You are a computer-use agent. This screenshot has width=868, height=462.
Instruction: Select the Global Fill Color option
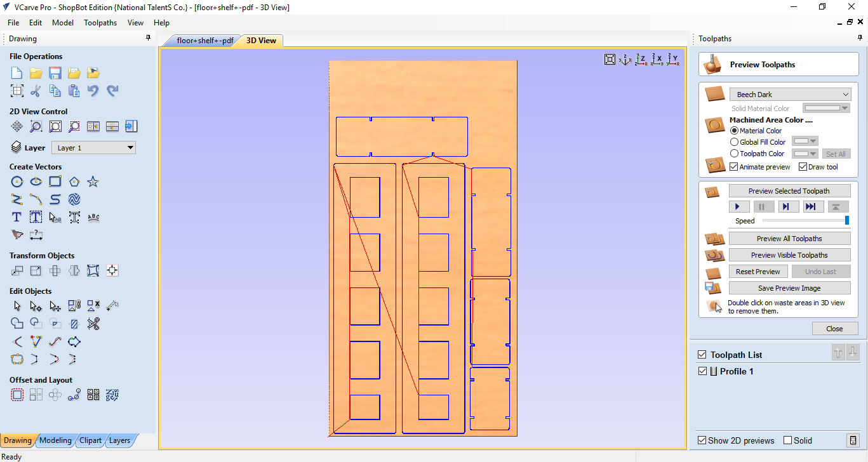[735, 142]
